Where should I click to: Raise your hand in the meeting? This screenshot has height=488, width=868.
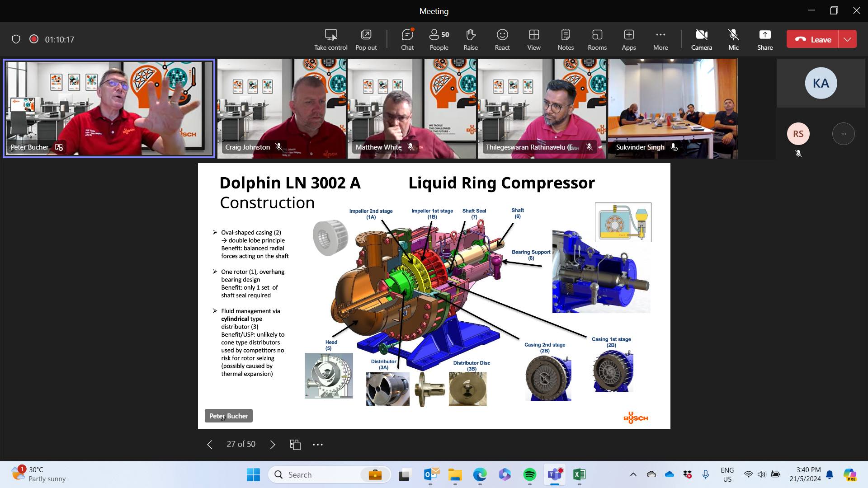(x=471, y=40)
